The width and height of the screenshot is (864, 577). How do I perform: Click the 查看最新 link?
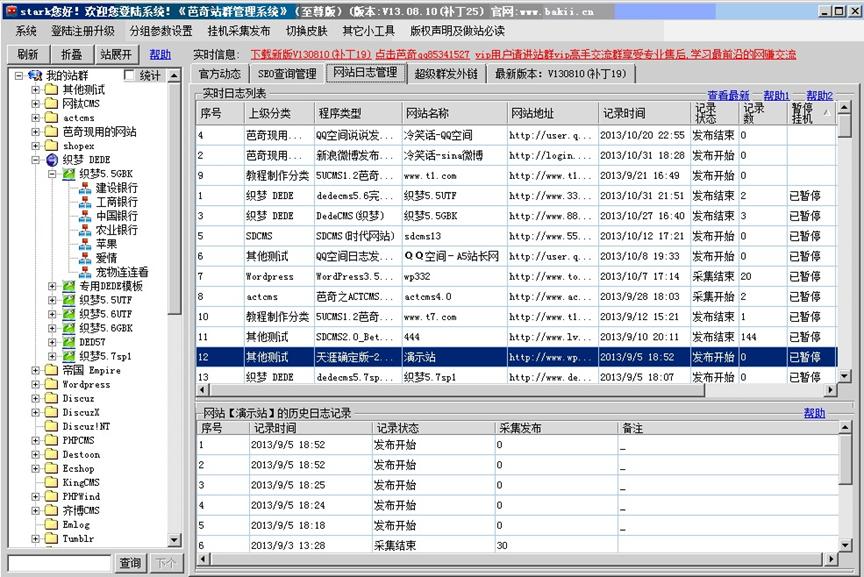[x=728, y=96]
